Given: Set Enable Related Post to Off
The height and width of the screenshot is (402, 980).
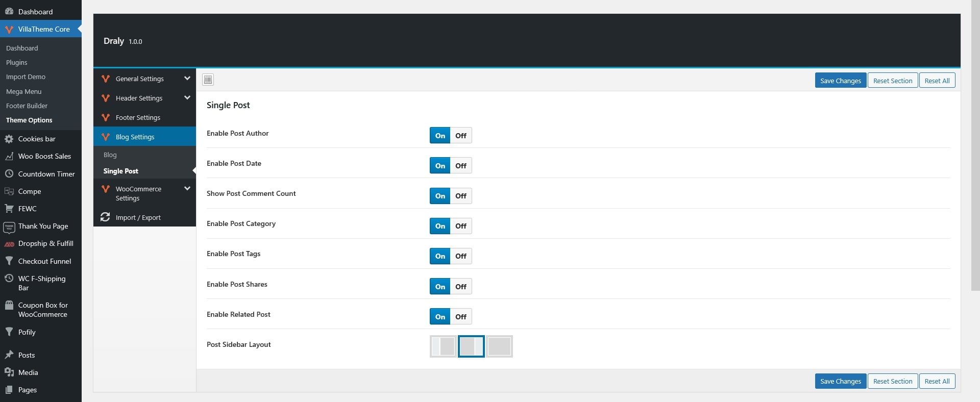Looking at the screenshot, I should [460, 317].
